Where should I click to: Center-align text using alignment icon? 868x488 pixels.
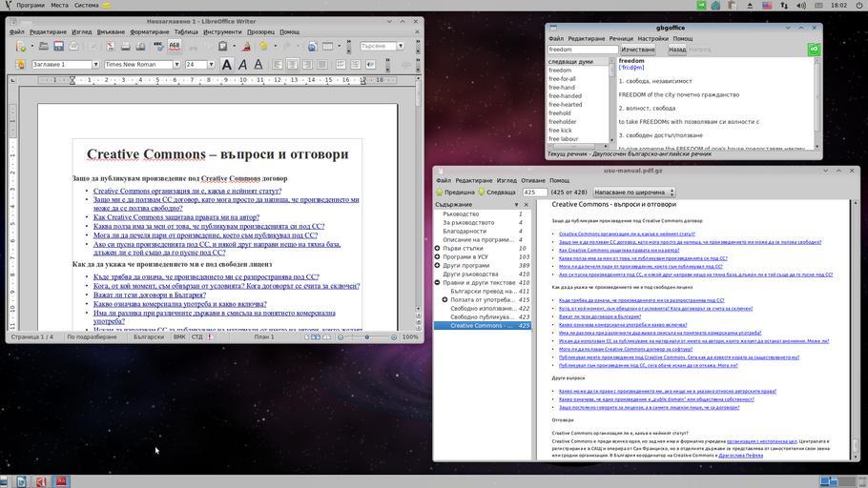pos(292,65)
